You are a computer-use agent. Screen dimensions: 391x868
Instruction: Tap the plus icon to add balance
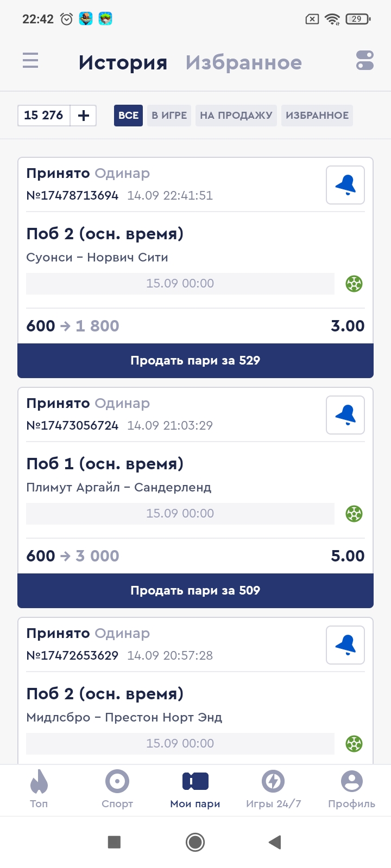[84, 116]
